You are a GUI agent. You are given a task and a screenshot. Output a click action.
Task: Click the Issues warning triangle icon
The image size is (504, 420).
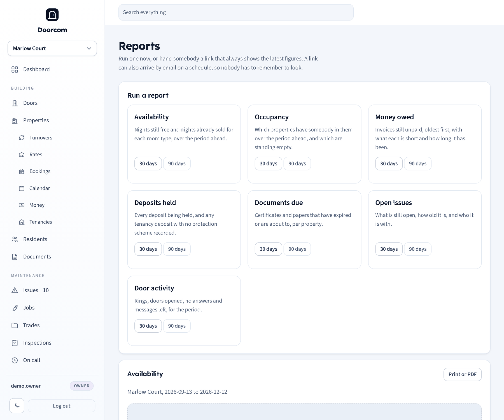pyautogui.click(x=15, y=290)
